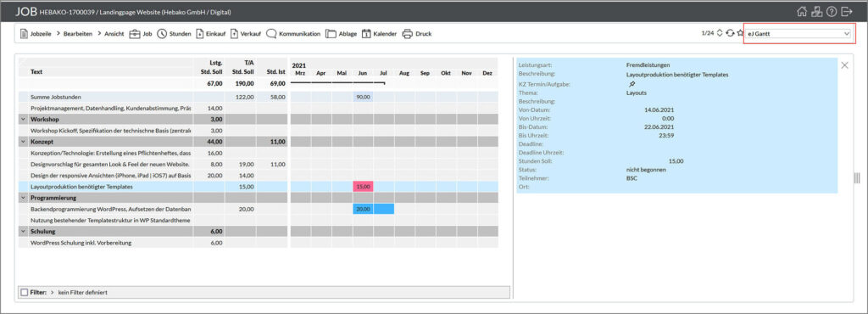
Task: Close the blue detail panel
Action: coord(844,65)
